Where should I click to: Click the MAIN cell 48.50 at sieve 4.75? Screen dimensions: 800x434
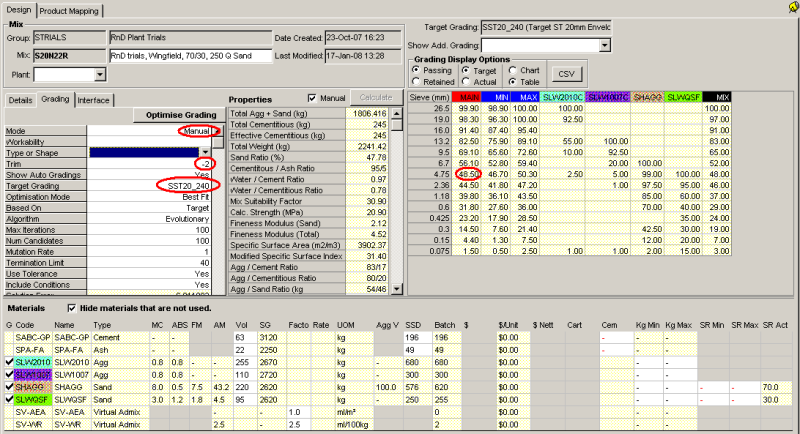(467, 174)
